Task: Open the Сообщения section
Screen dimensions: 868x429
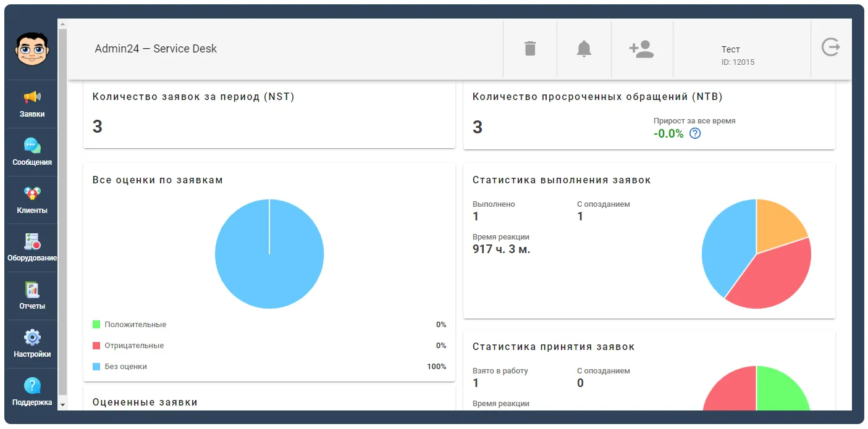Action: pyautogui.click(x=32, y=152)
